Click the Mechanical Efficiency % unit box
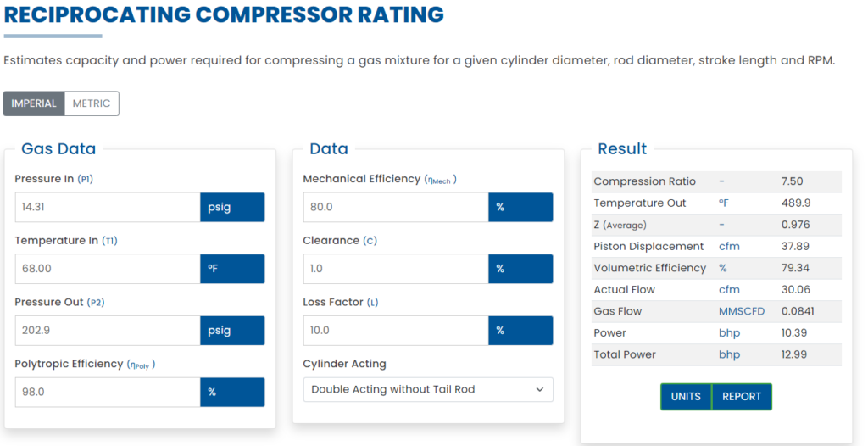Viewport: 868px width, 446px height. pyautogui.click(x=520, y=208)
